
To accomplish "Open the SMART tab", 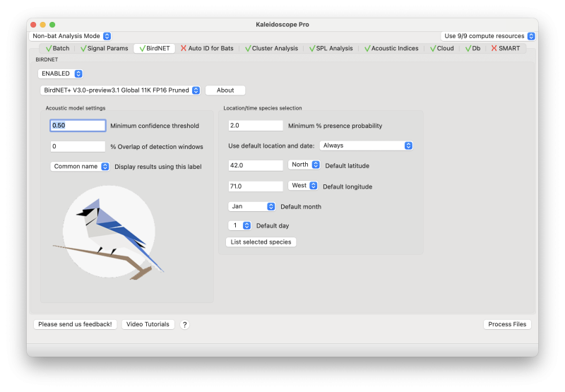I will tap(506, 48).
